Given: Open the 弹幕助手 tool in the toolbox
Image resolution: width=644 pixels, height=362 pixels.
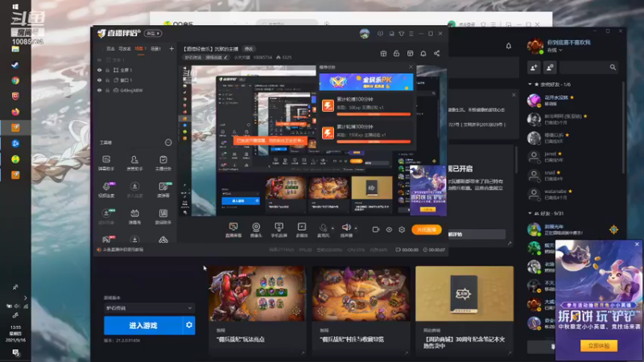Looking at the screenshot, I should [x=106, y=162].
